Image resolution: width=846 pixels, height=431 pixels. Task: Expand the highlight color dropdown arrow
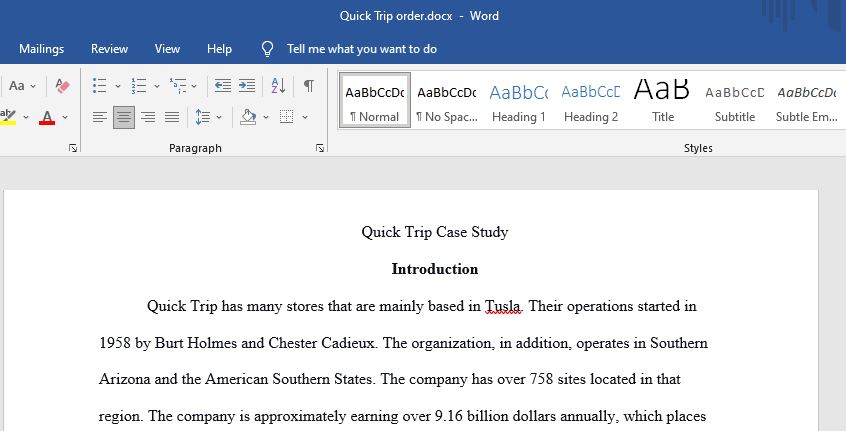click(x=25, y=117)
